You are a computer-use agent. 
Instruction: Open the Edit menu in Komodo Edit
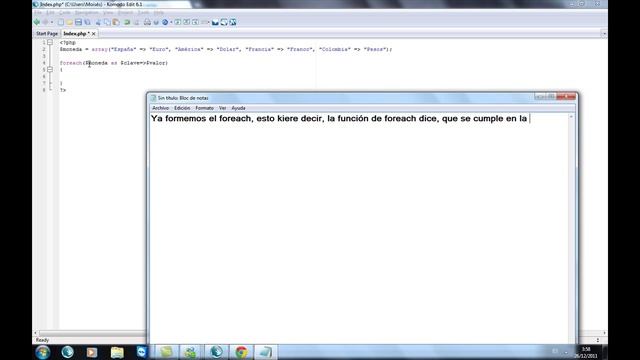coord(50,13)
